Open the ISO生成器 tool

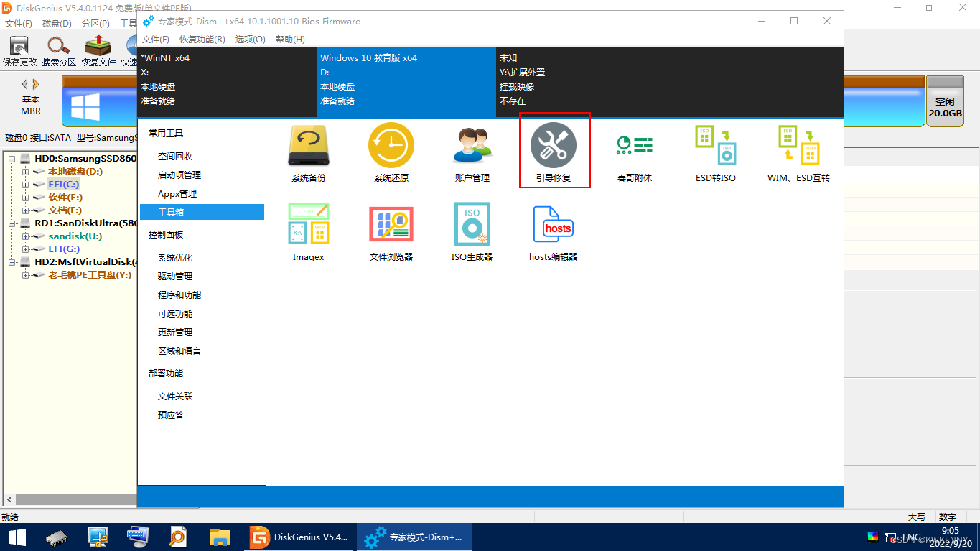point(472,232)
